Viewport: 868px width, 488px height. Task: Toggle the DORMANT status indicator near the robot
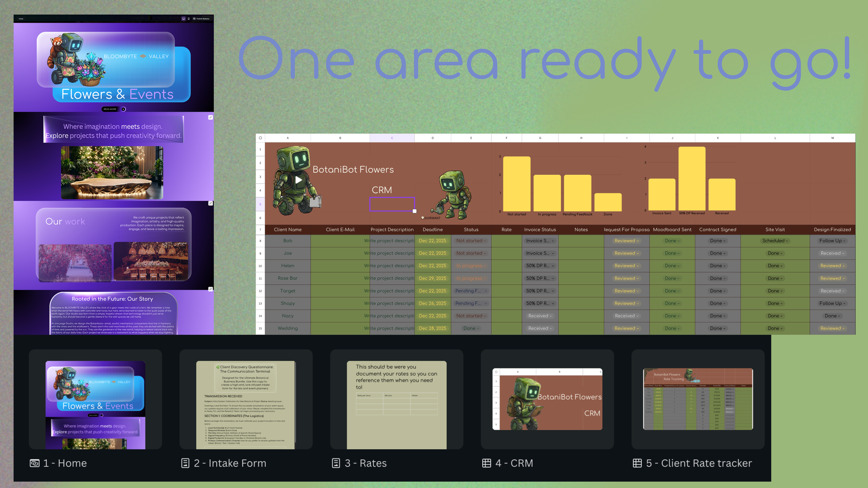(423, 218)
